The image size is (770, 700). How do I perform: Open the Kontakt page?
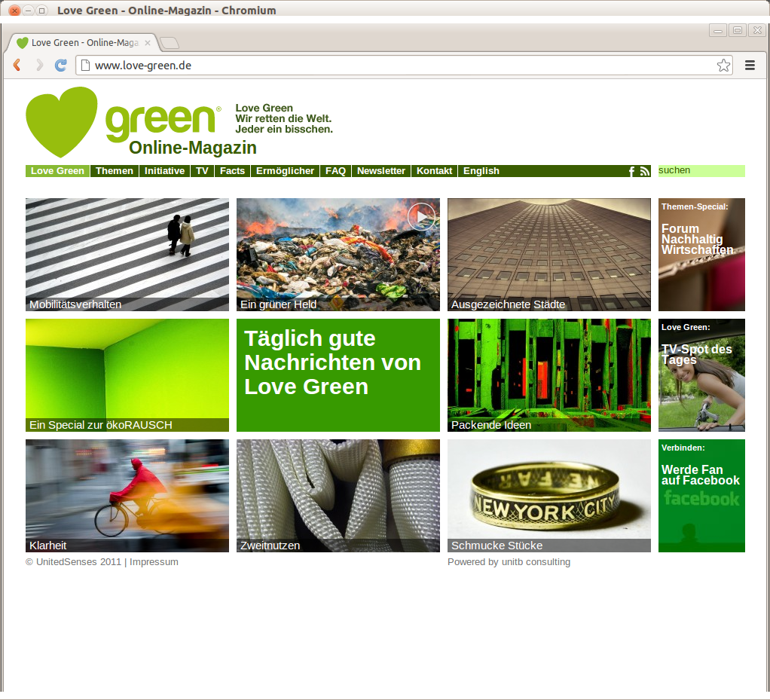point(434,171)
